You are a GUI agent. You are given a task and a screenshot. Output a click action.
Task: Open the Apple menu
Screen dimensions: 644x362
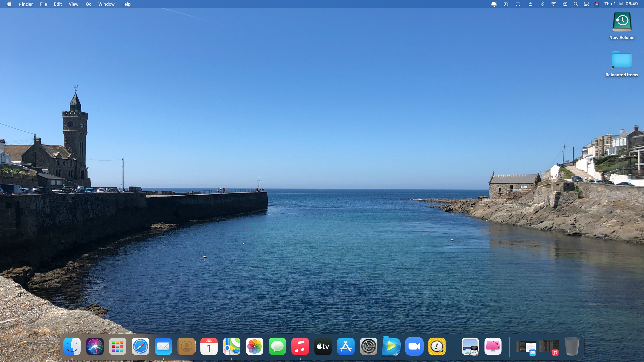[9, 4]
